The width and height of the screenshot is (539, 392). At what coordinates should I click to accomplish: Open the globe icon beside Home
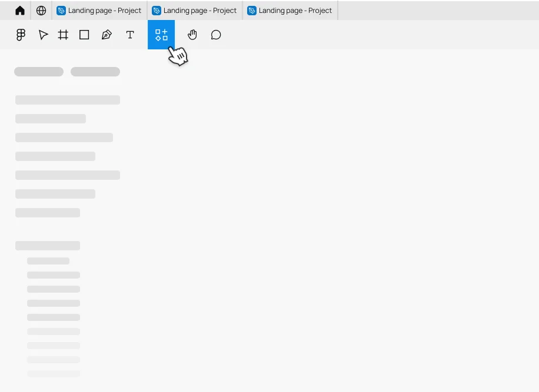pos(41,10)
